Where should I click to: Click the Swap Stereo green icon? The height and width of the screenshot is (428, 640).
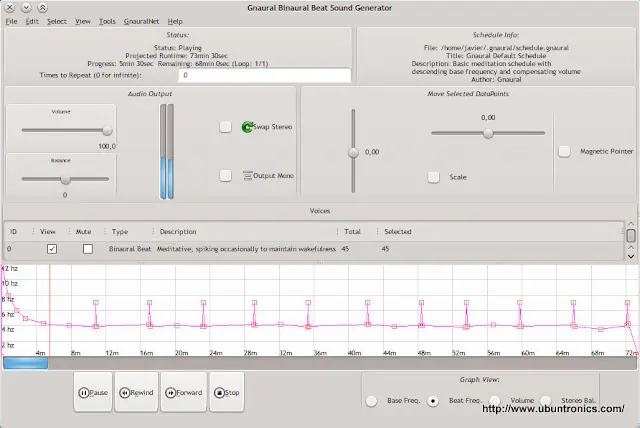tap(247, 127)
